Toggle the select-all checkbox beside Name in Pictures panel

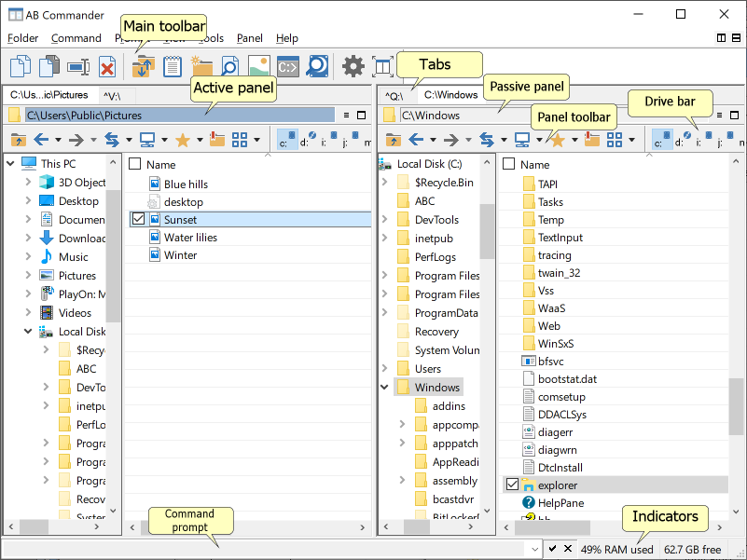click(x=135, y=164)
